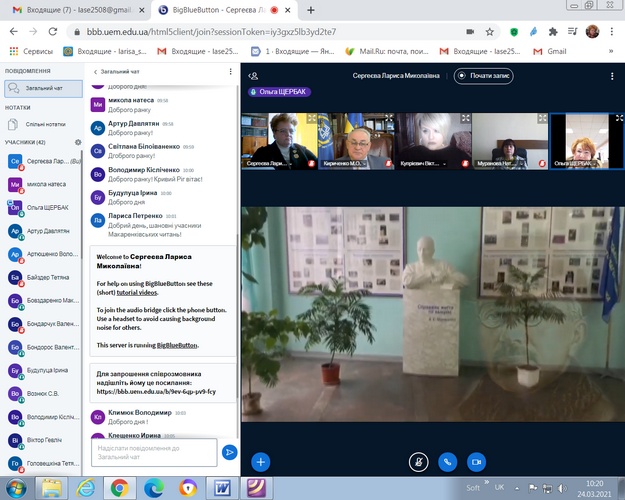625x500 pixels.
Task: Open Сергеєва webcam name dropdown
Action: pos(269,163)
